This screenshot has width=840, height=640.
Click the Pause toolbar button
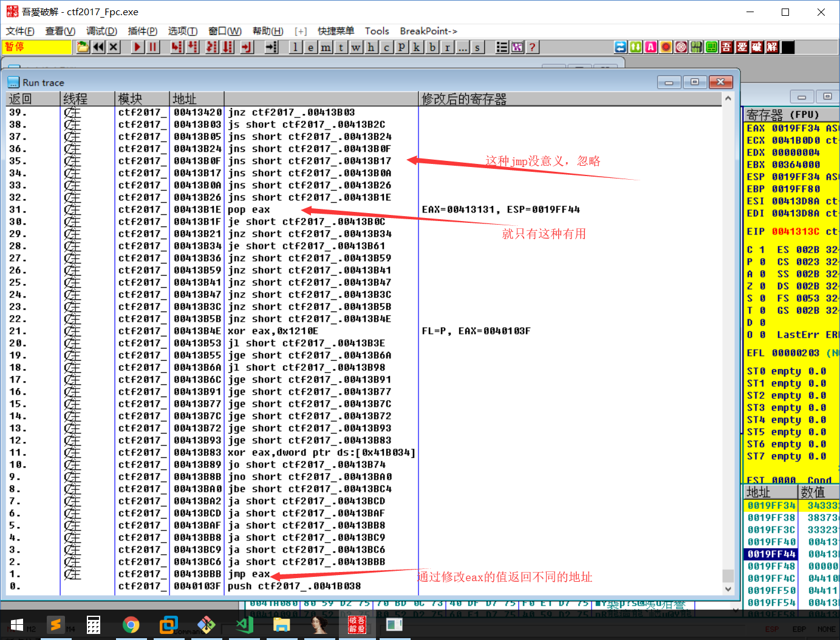[x=153, y=47]
